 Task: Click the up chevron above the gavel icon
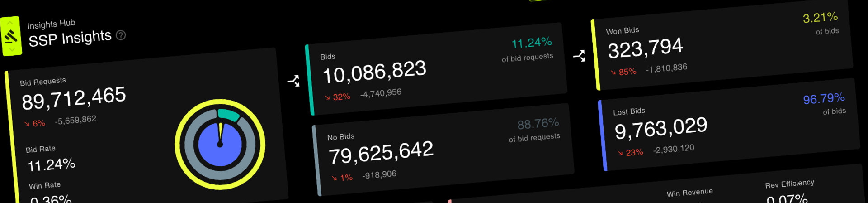[x=9, y=23]
